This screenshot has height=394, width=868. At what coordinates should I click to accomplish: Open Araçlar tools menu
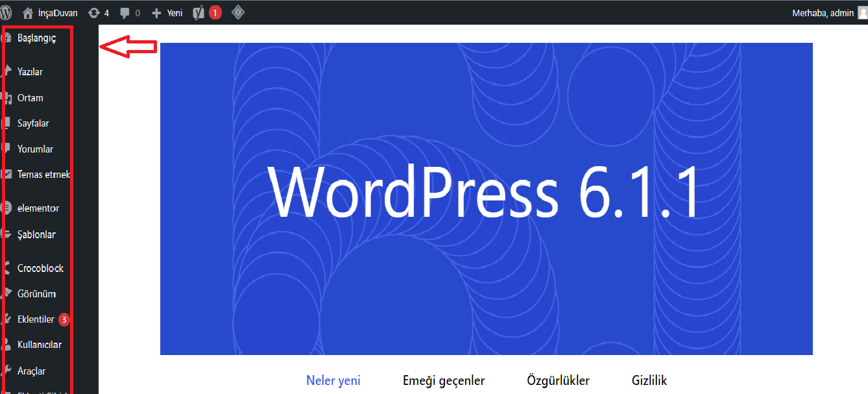point(31,371)
